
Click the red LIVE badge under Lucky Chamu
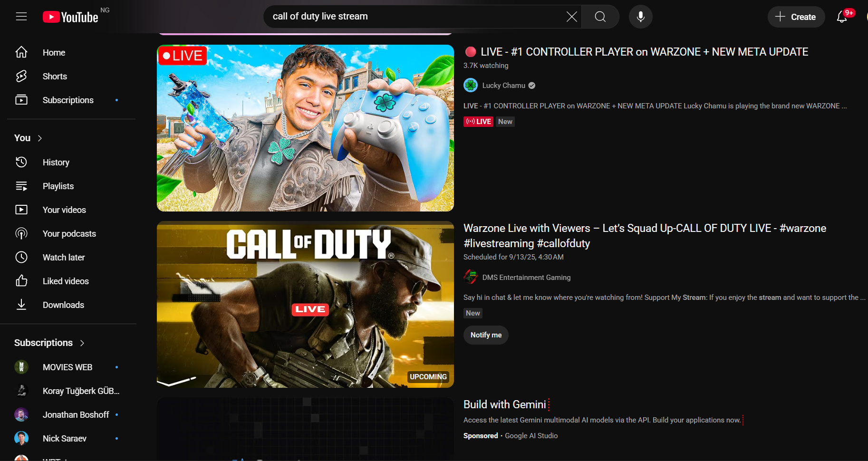(x=478, y=122)
